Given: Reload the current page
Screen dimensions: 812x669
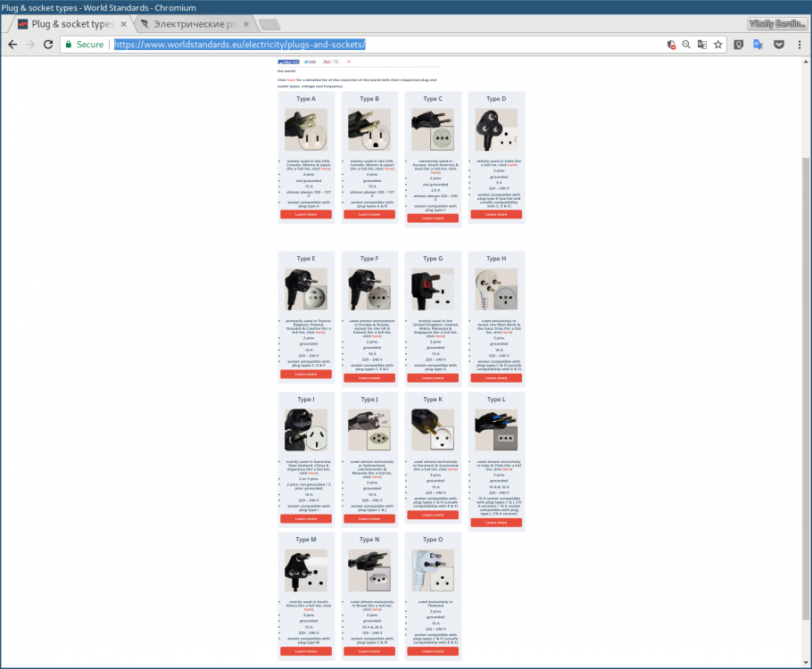Looking at the screenshot, I should [x=48, y=43].
